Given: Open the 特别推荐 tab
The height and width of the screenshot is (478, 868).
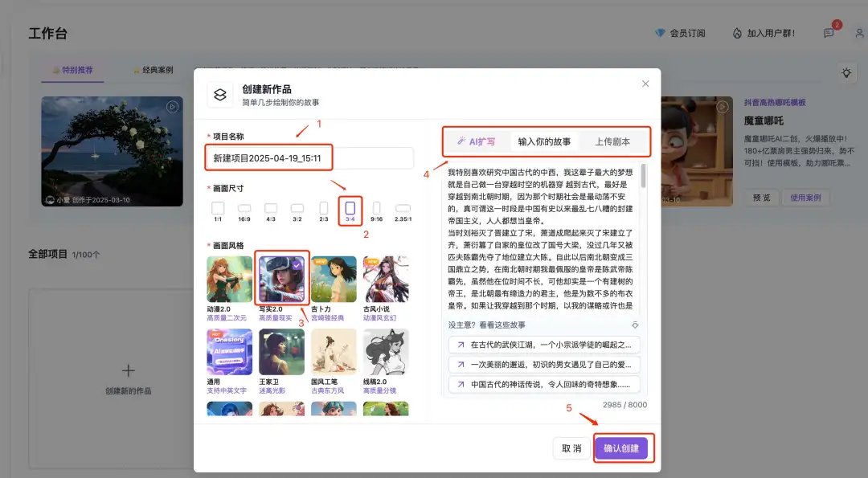Looking at the screenshot, I should pyautogui.click(x=72, y=70).
